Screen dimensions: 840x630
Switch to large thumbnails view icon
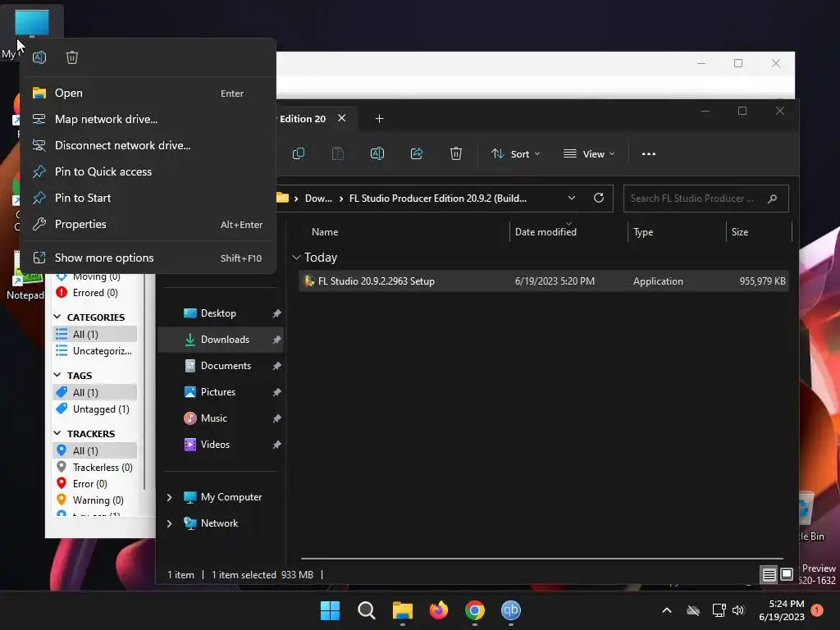787,575
